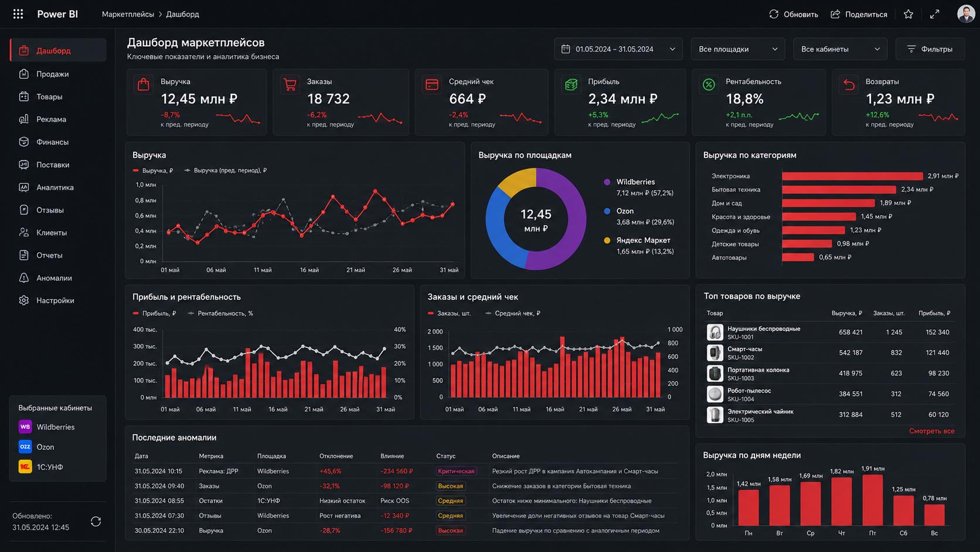The image size is (980, 552).
Task: Click the Товары sidebar icon
Action: coord(24,96)
